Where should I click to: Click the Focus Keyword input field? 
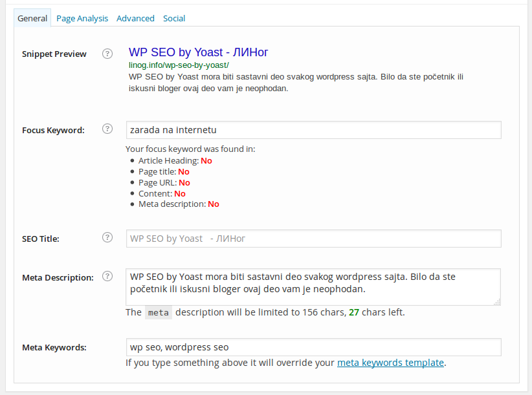[313, 130]
